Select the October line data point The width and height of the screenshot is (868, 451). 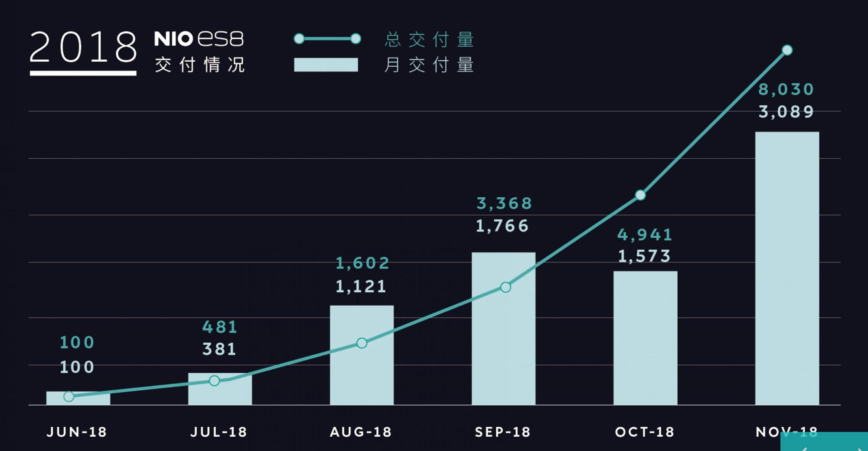(x=640, y=195)
